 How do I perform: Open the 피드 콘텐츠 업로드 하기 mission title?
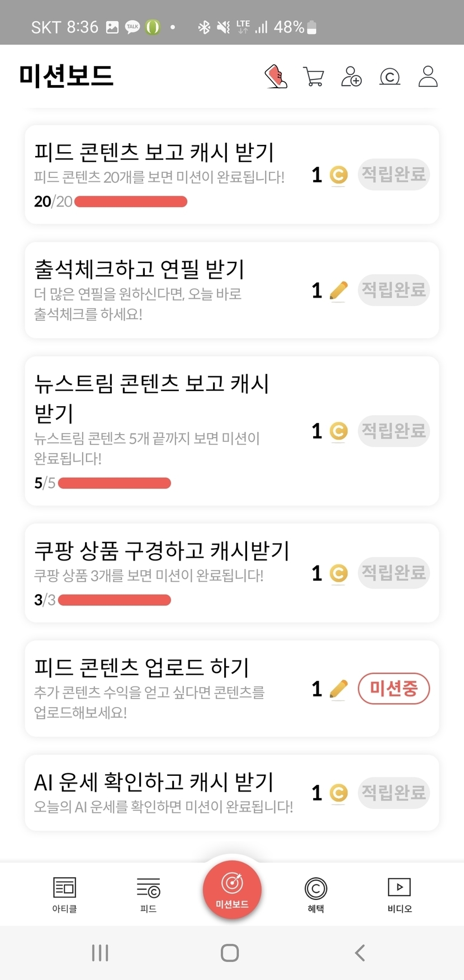pyautogui.click(x=141, y=667)
